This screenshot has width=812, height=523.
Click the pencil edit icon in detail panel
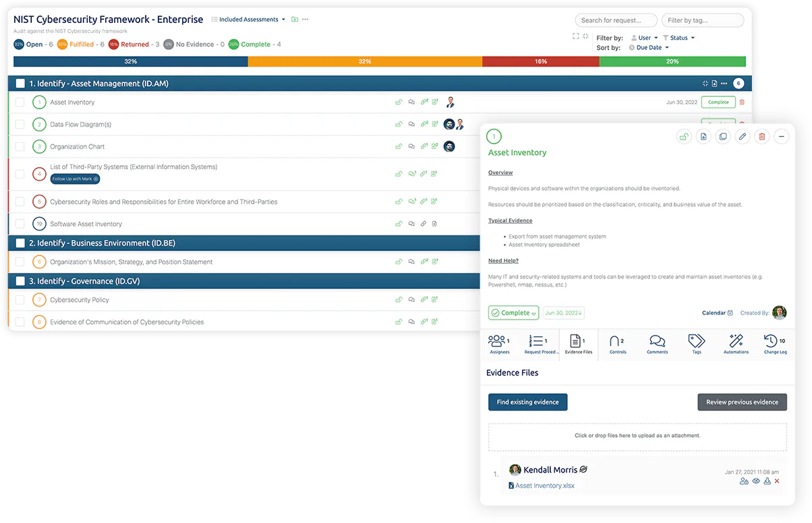743,136
